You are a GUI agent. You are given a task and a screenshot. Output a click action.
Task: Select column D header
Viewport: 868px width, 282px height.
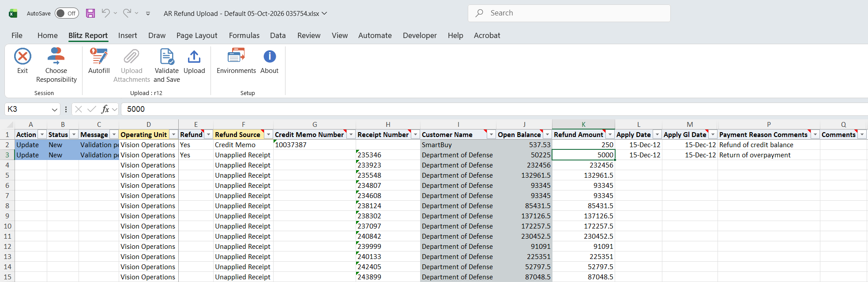tap(149, 125)
